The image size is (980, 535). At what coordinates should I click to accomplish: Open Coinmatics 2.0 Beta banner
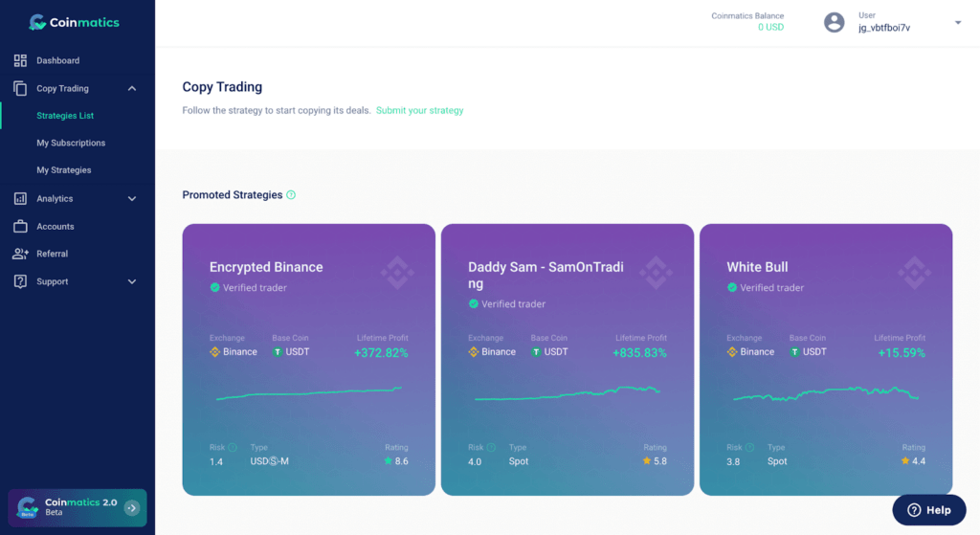78,508
